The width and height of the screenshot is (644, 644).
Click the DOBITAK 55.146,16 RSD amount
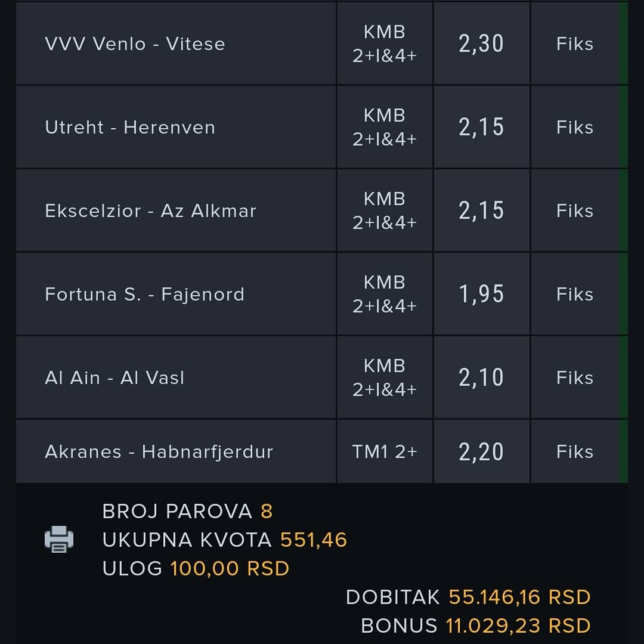519,597
